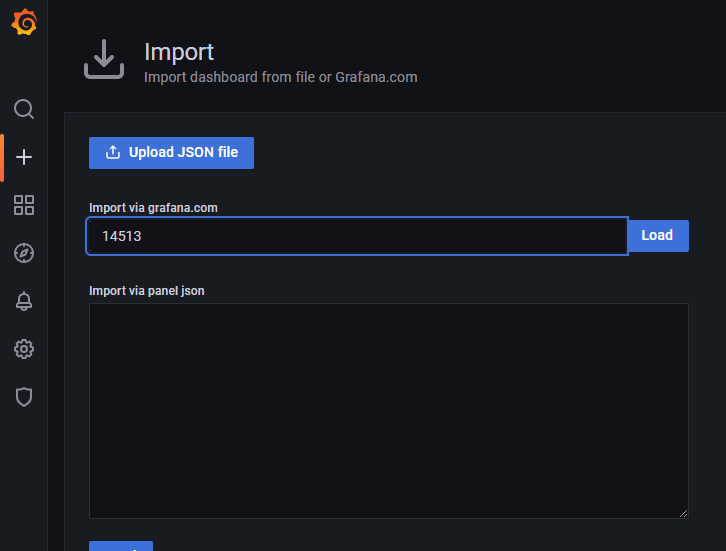Open the search magnifier in sidebar
The image size is (726, 551).
pos(24,109)
